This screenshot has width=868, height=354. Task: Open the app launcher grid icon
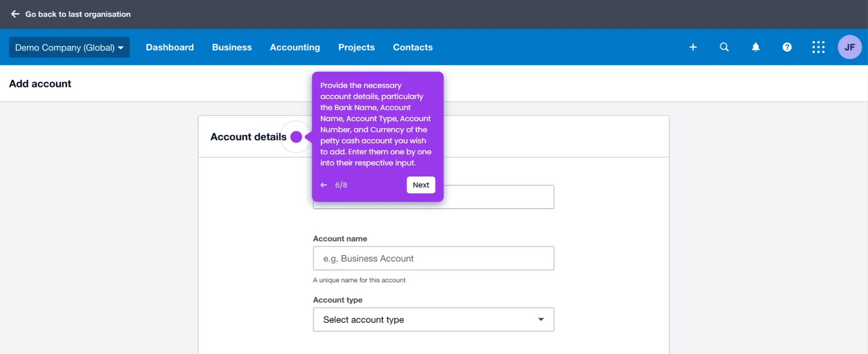tap(818, 47)
